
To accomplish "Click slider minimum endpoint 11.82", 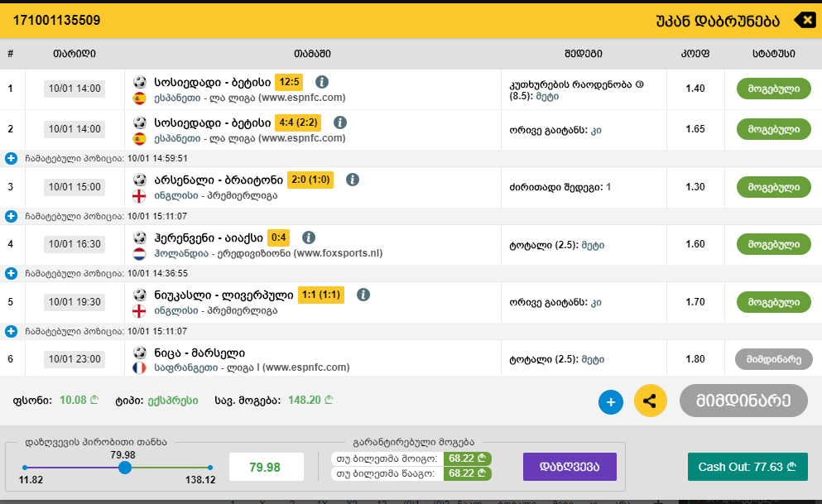I will (25, 468).
